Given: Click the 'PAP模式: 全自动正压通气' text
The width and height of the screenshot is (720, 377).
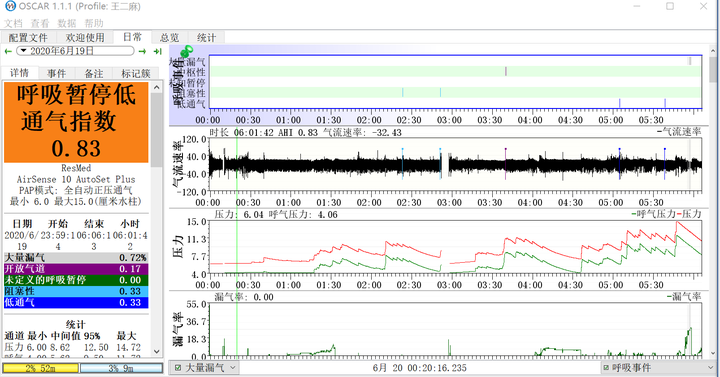Looking at the screenshot, I should tap(76, 190).
